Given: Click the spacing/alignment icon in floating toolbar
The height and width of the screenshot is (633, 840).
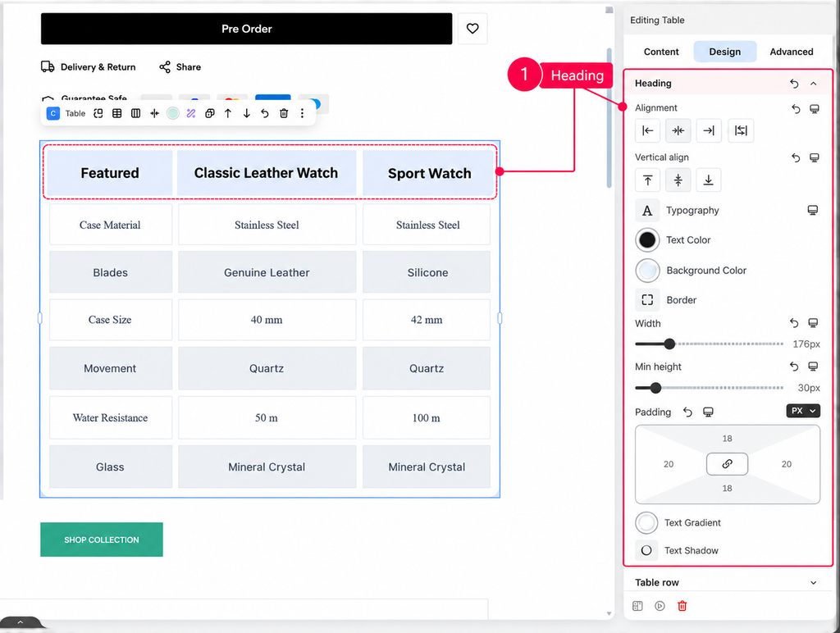Looking at the screenshot, I should pos(154,113).
